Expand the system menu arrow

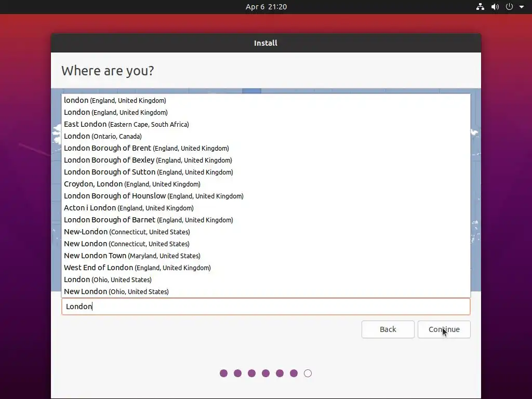click(522, 7)
